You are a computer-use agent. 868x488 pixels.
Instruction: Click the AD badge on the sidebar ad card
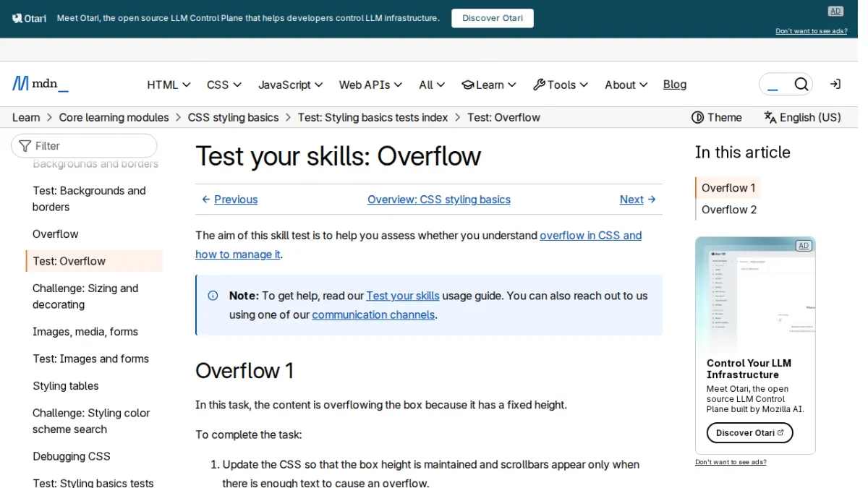804,246
